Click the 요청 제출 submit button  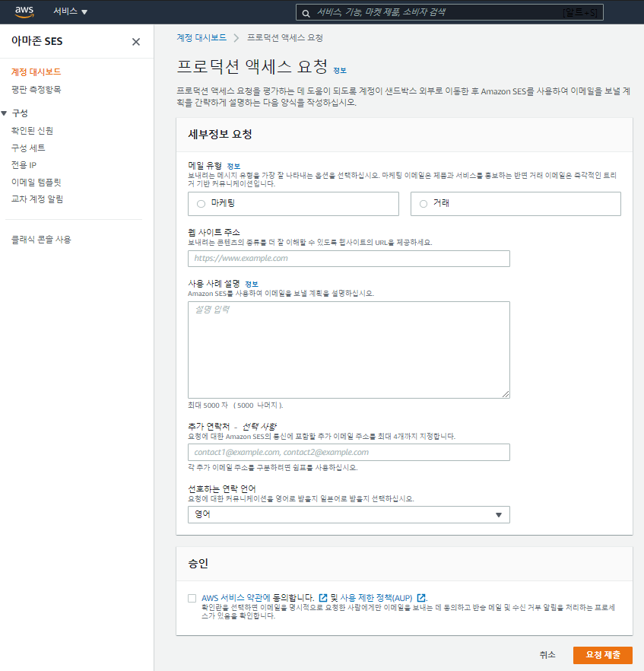[603, 655]
